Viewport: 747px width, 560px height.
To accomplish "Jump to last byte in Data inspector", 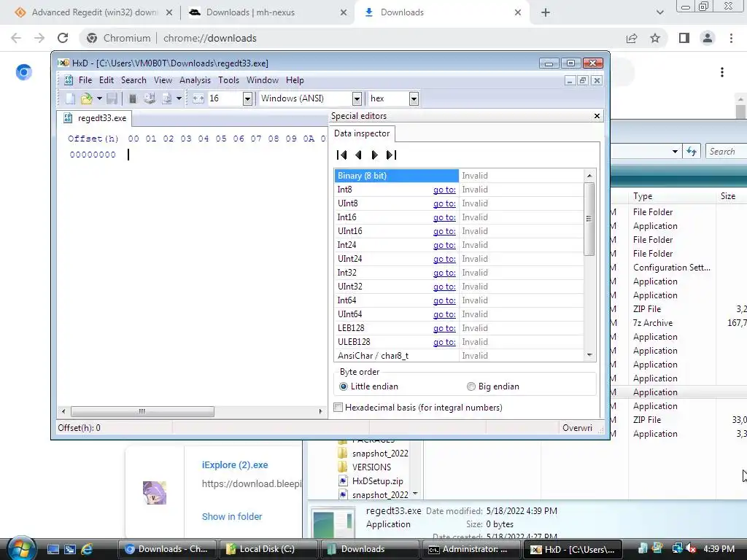I will [x=391, y=155].
